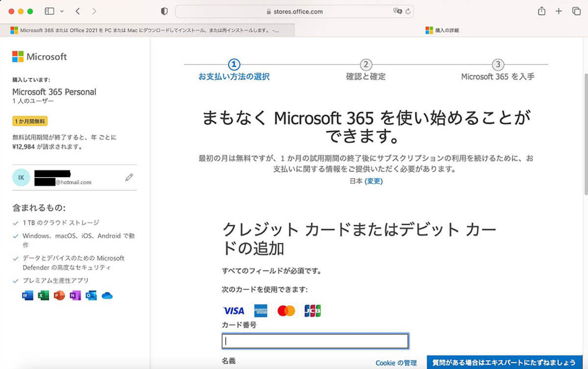Go forward with Safari forward arrow
The width and height of the screenshot is (588, 369).
94,11
